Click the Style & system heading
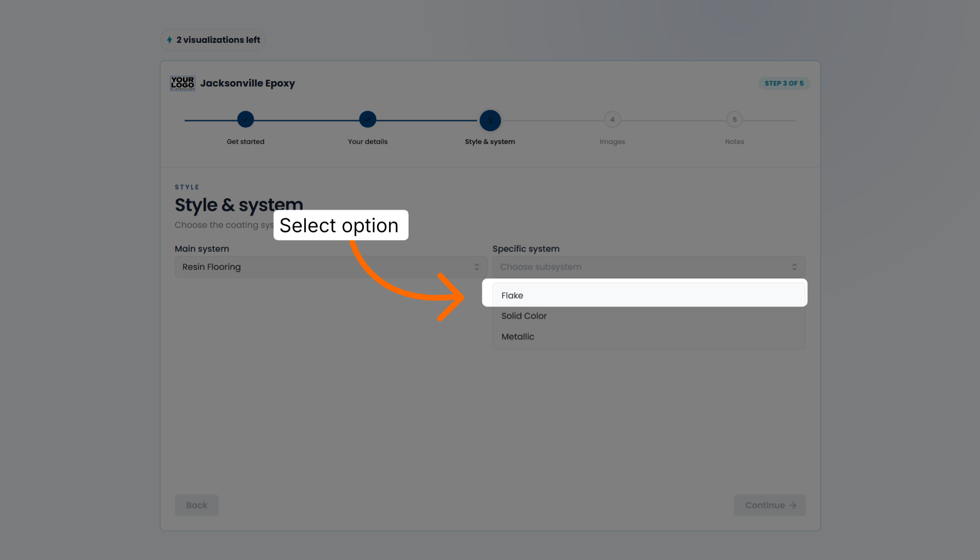 coord(239,205)
